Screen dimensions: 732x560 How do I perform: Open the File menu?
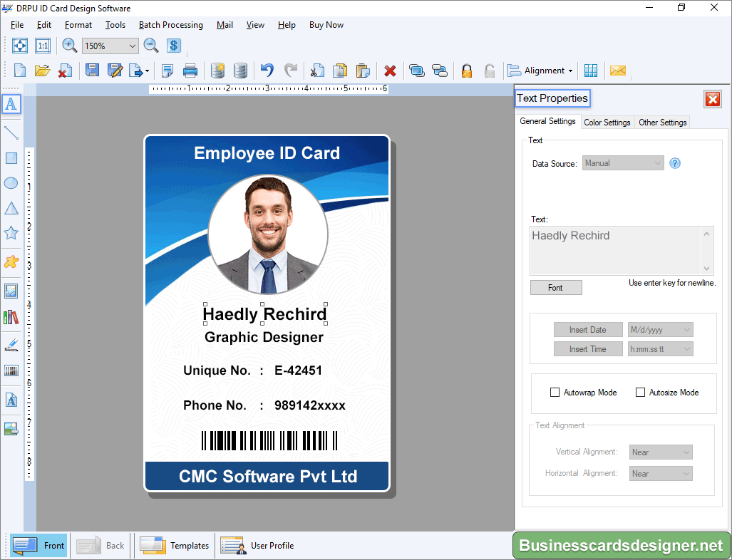point(17,25)
